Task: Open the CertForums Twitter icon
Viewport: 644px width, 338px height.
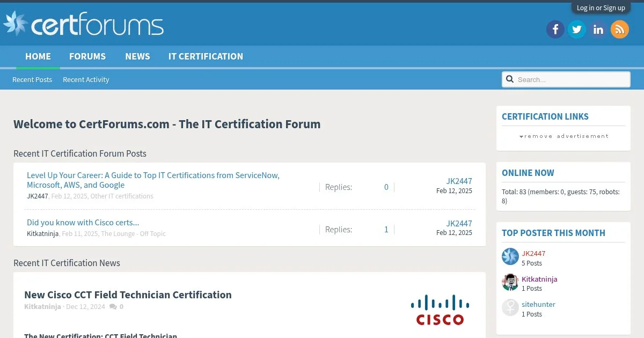Action: 577,29
